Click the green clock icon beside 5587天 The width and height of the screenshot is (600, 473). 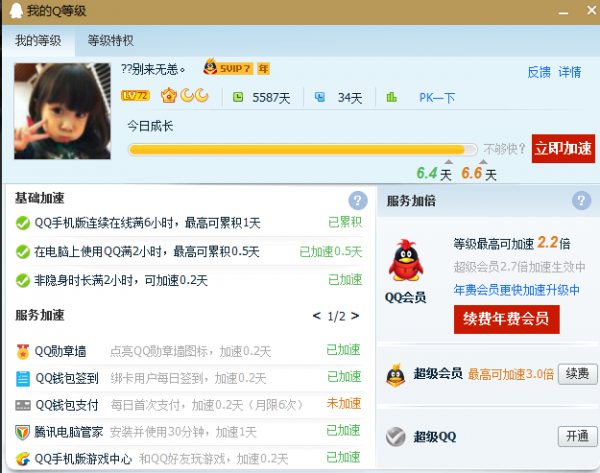tap(238, 97)
